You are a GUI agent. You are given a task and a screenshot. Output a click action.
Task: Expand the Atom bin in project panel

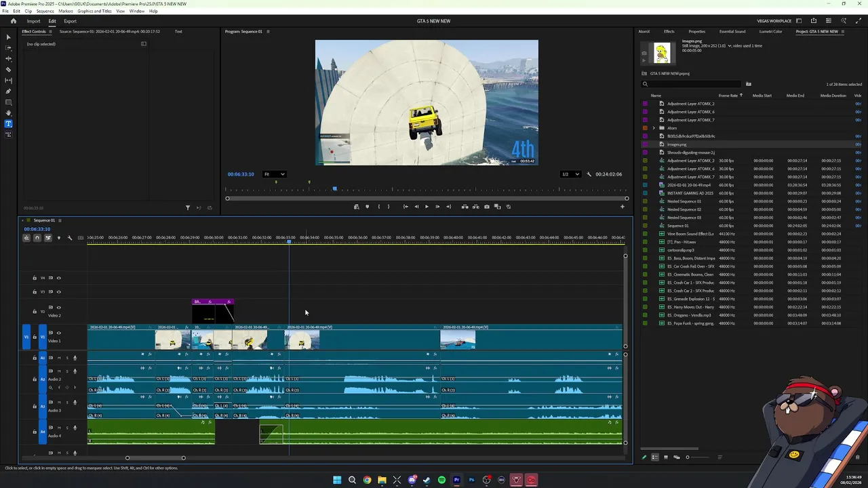tap(654, 128)
